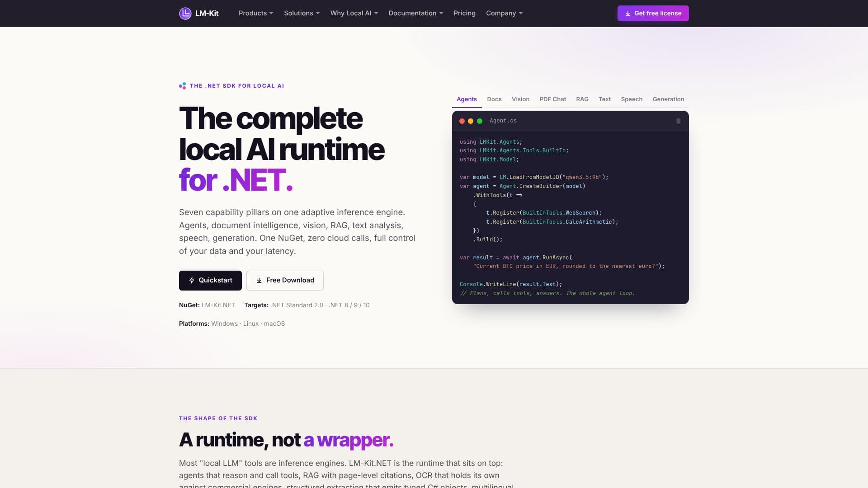Click the download icon on Get free license

tap(627, 14)
